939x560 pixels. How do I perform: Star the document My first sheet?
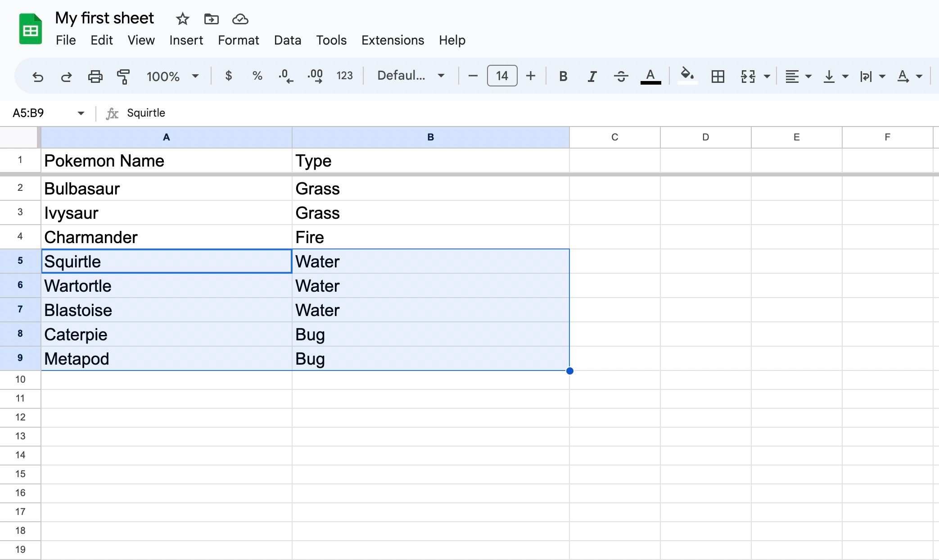(x=182, y=19)
